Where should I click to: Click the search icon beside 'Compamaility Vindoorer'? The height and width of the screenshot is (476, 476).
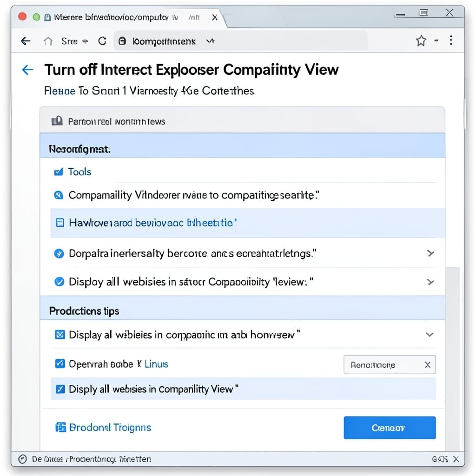click(59, 195)
